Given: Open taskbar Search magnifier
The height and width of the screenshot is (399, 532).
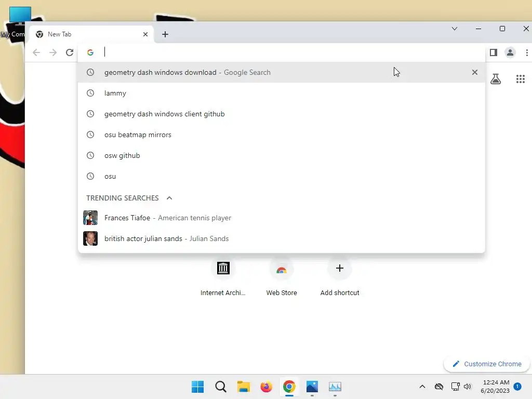Looking at the screenshot, I should coord(220,387).
